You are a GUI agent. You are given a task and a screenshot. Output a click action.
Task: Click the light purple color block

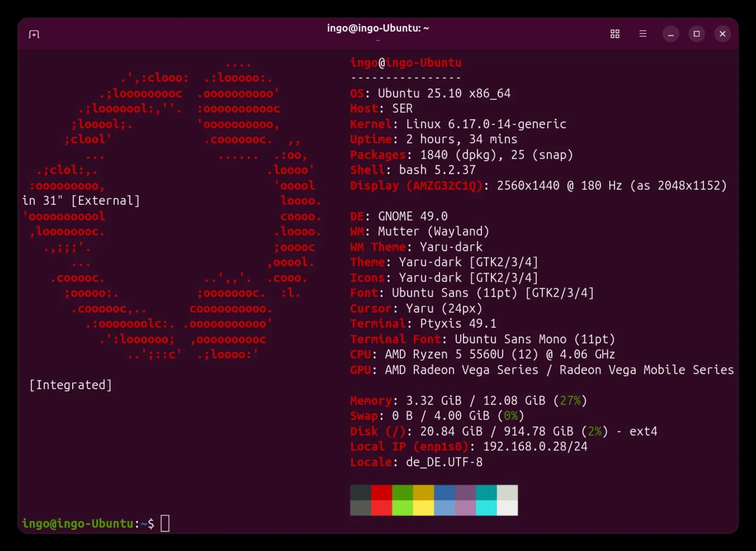(465, 508)
